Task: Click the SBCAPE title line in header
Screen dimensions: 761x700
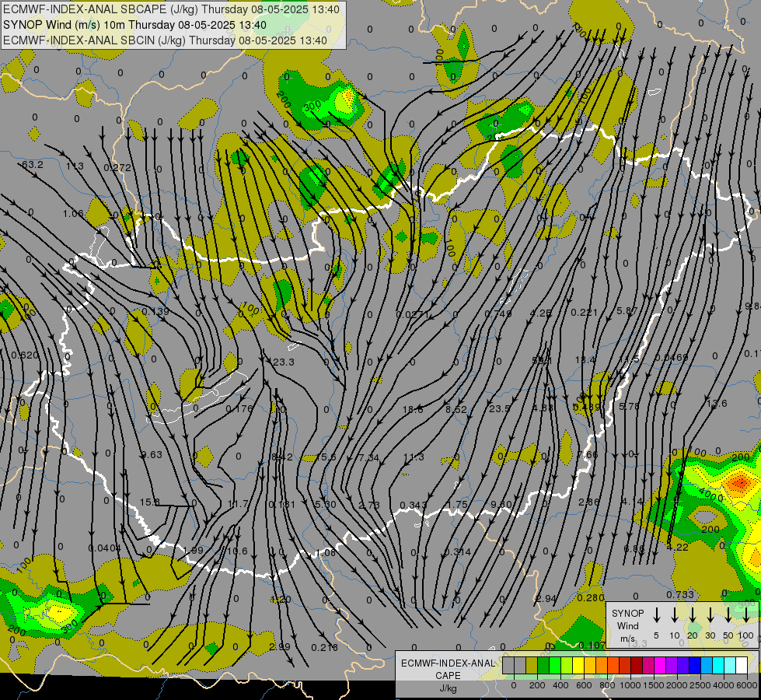Action: coord(171,9)
